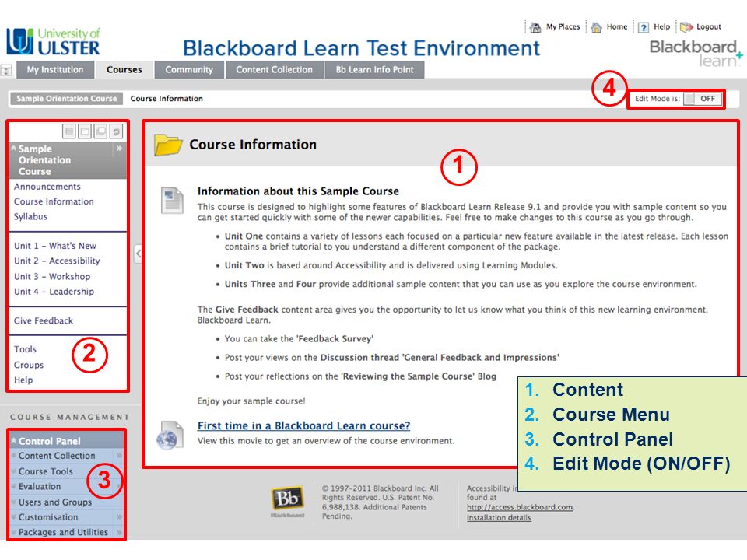Click the Blackboard learn+ logo
This screenshot has height=560, width=747.
pos(696,53)
